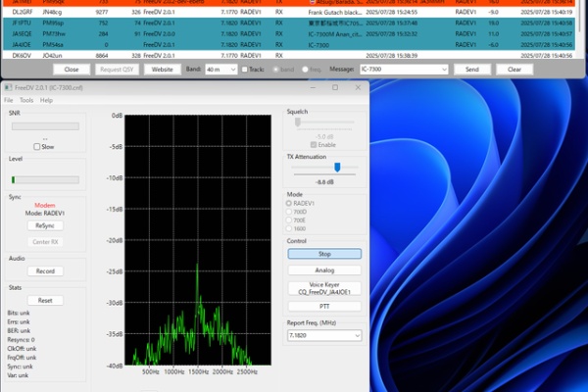
Task: Click the Stop button in Control
Action: coord(324,254)
